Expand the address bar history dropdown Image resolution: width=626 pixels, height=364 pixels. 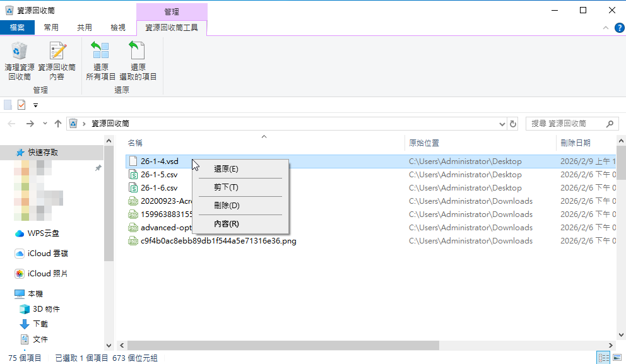(x=502, y=124)
